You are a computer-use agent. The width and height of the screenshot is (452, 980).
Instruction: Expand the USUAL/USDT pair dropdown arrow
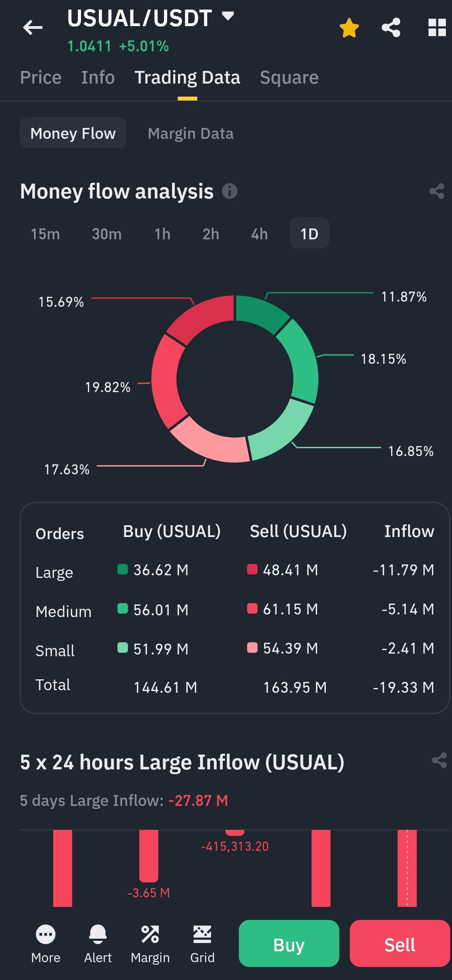pos(228,17)
